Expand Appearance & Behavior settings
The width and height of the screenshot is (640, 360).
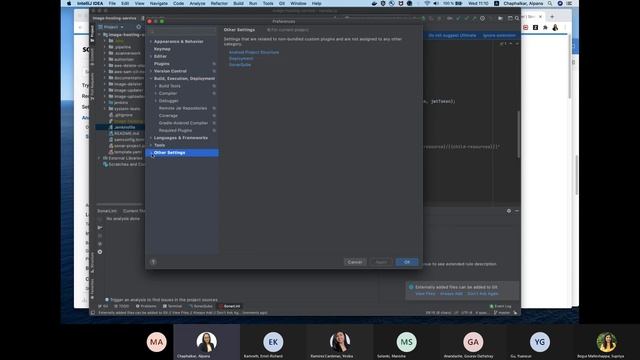pos(151,42)
